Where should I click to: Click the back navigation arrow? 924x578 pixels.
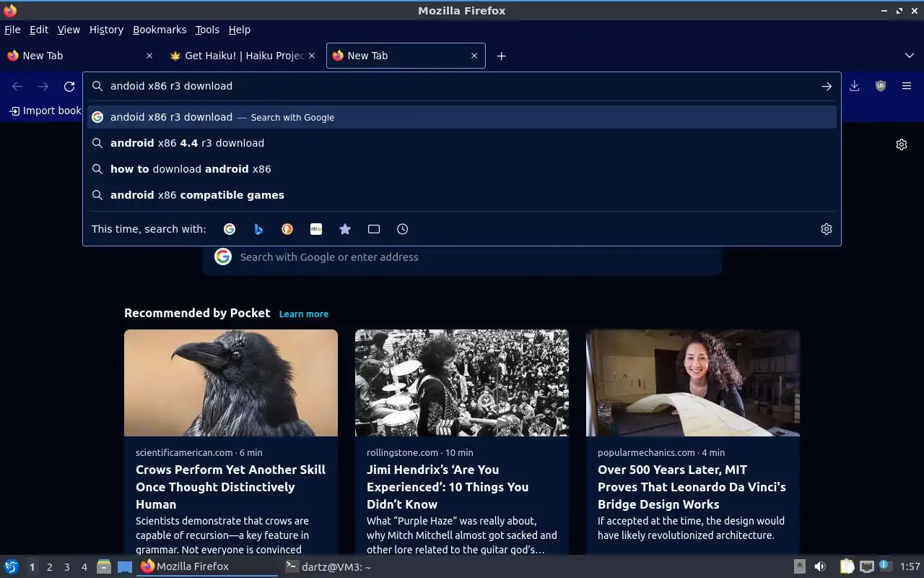pyautogui.click(x=17, y=86)
